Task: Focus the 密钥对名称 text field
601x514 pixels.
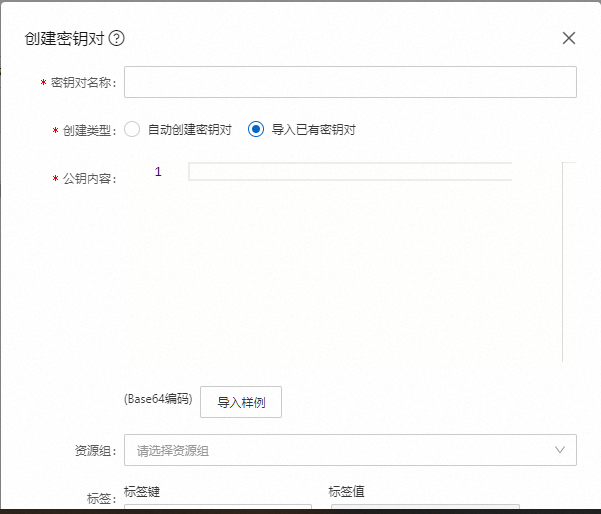Action: (x=350, y=82)
